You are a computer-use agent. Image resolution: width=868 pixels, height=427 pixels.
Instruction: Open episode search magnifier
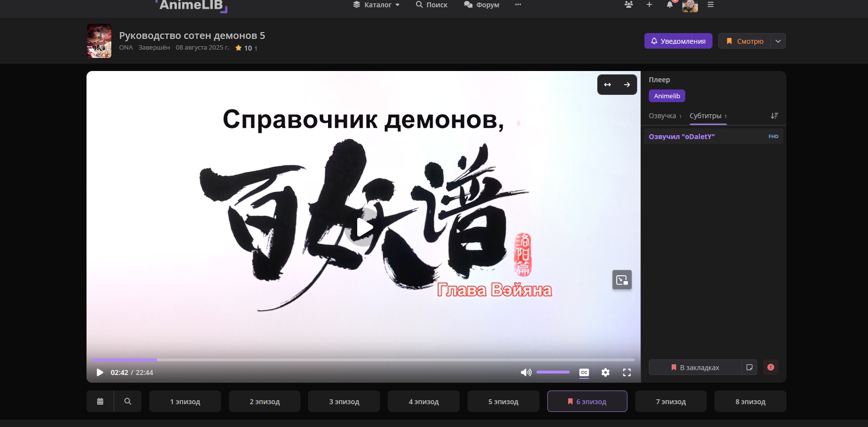[128, 401]
